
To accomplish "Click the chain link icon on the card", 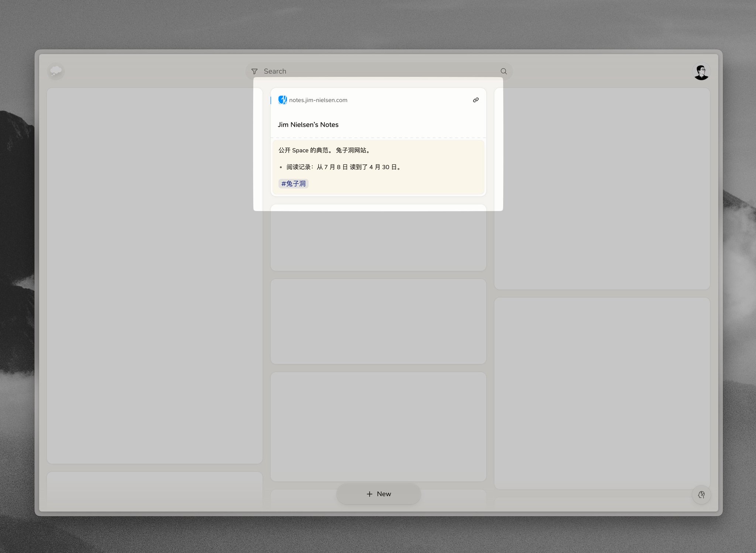I will click(475, 100).
